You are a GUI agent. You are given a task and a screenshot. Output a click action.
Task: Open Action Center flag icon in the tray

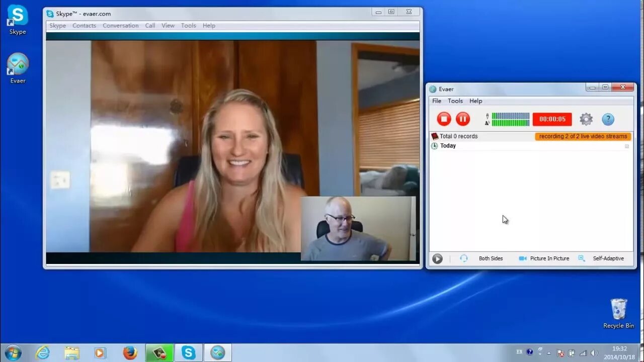coord(560,353)
